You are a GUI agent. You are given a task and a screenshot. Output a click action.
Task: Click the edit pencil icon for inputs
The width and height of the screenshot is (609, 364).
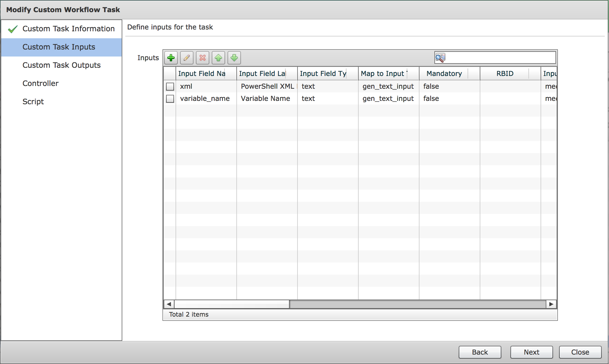tap(186, 58)
